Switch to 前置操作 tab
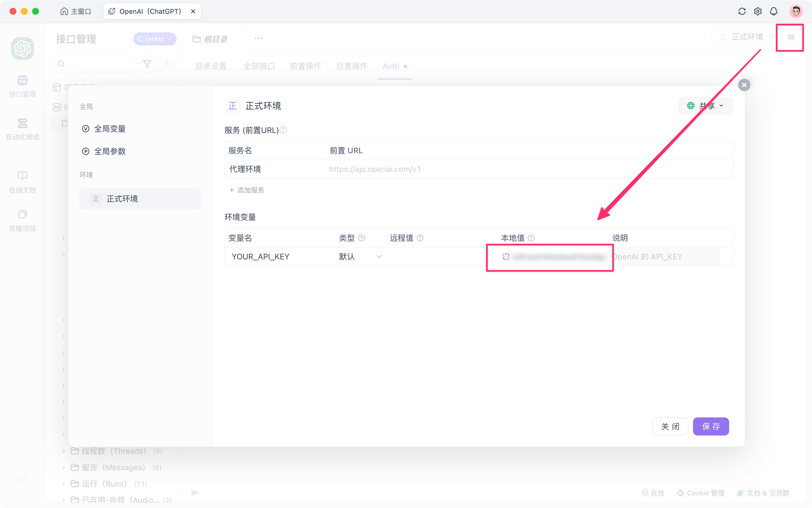This screenshot has width=812, height=508. click(x=305, y=66)
